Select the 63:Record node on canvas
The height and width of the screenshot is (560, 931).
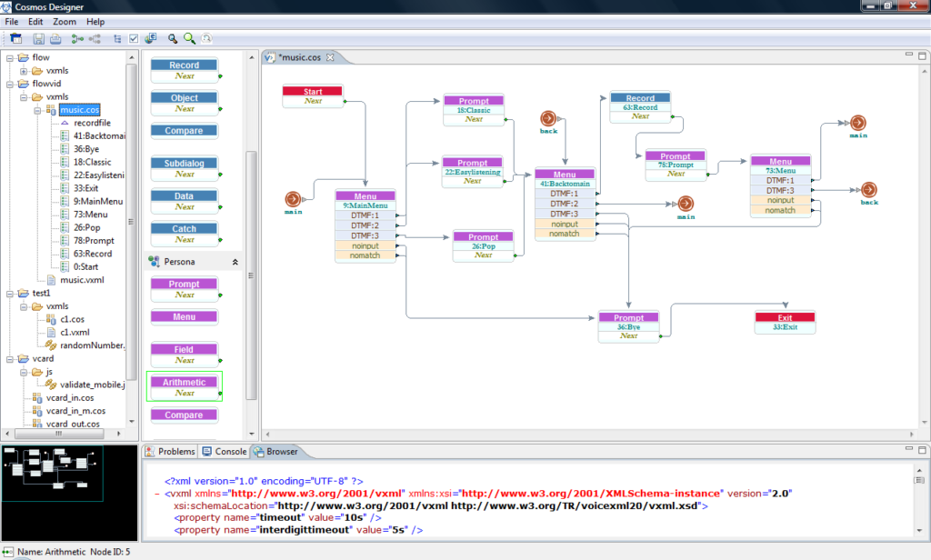[x=640, y=107]
